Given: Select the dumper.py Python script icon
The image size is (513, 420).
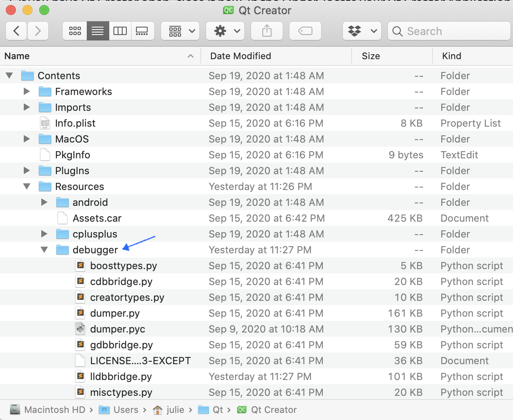Looking at the screenshot, I should tap(80, 313).
